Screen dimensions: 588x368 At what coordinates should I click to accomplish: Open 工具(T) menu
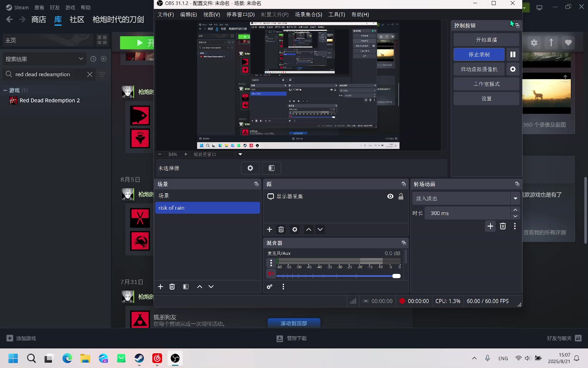pyautogui.click(x=337, y=14)
